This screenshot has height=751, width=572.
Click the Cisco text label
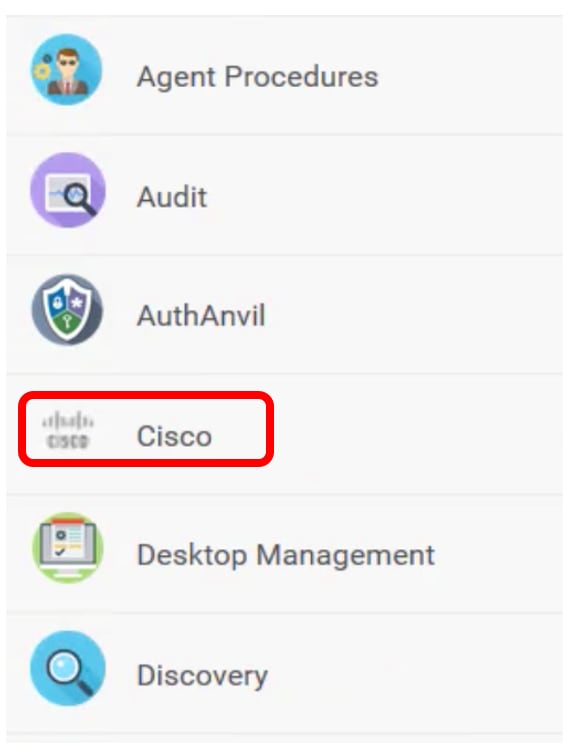click(174, 436)
